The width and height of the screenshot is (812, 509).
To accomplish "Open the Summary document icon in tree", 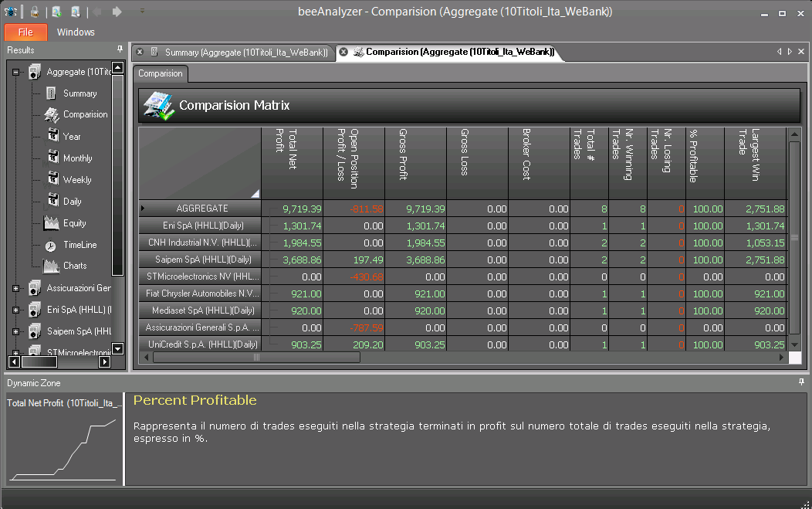I will click(x=51, y=93).
